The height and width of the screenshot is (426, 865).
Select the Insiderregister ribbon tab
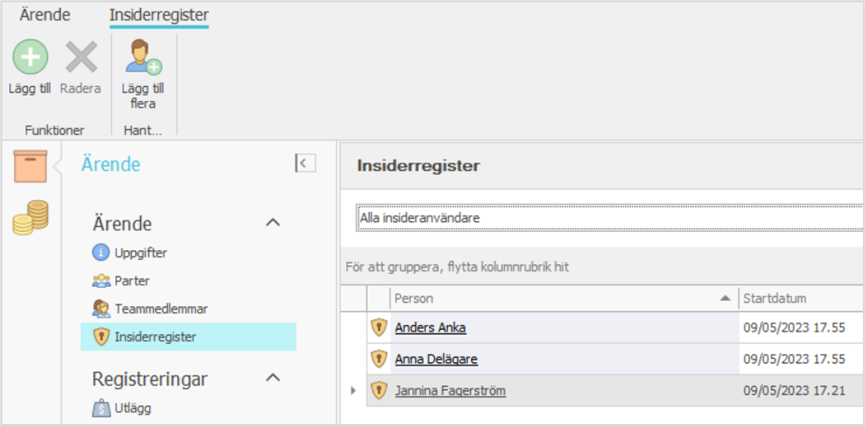tap(159, 15)
